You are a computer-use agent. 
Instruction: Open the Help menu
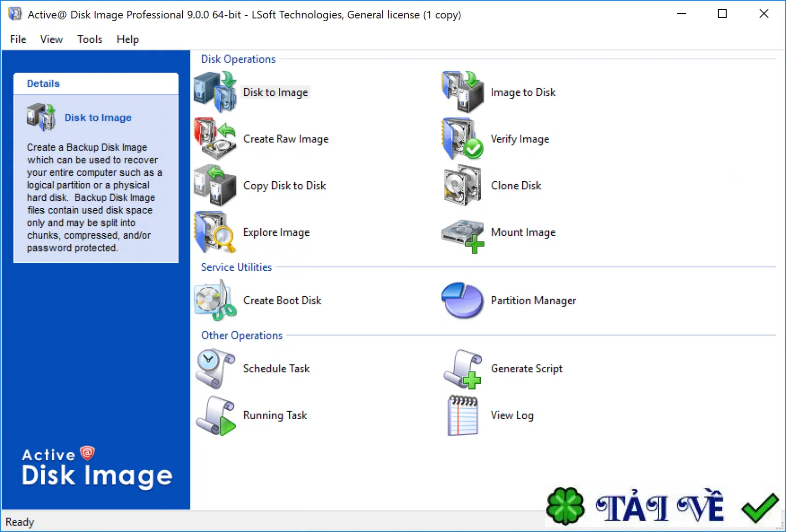point(128,39)
